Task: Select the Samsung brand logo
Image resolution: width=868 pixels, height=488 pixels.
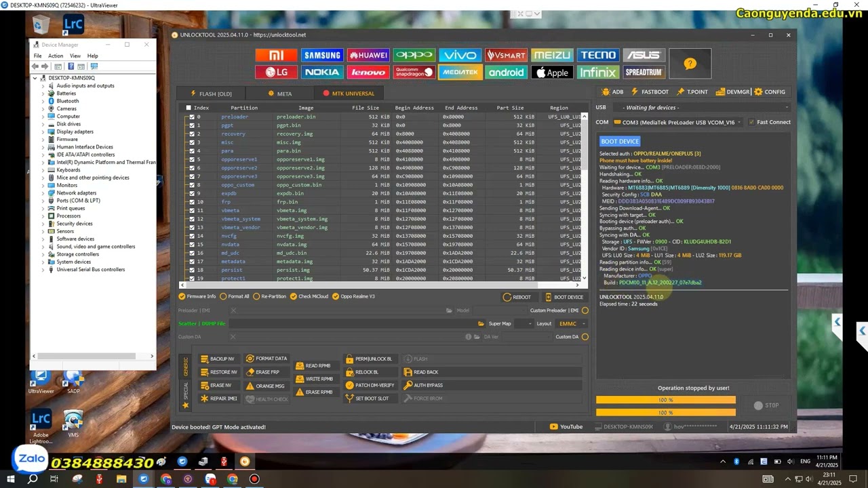Action: tap(322, 55)
